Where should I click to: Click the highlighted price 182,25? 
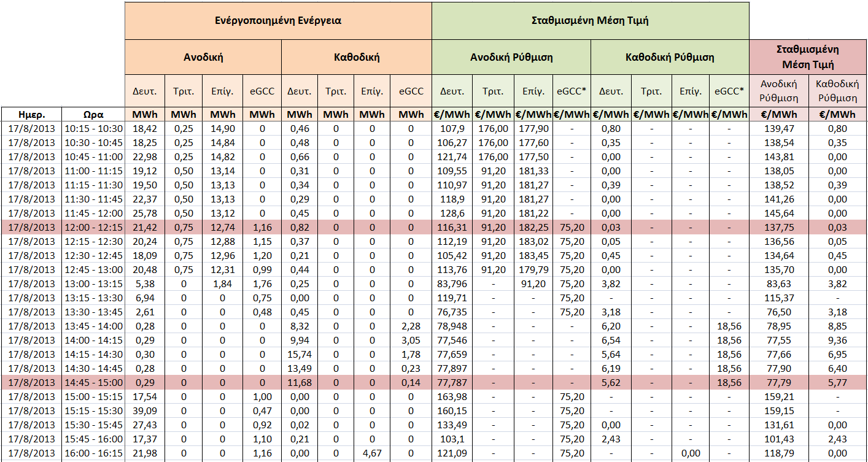tap(533, 228)
